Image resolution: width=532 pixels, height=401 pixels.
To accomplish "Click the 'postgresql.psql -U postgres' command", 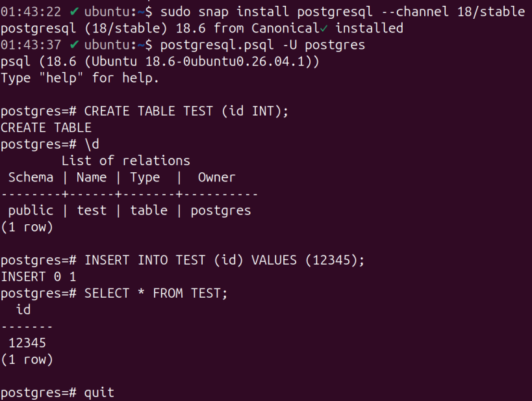I will (262, 45).
